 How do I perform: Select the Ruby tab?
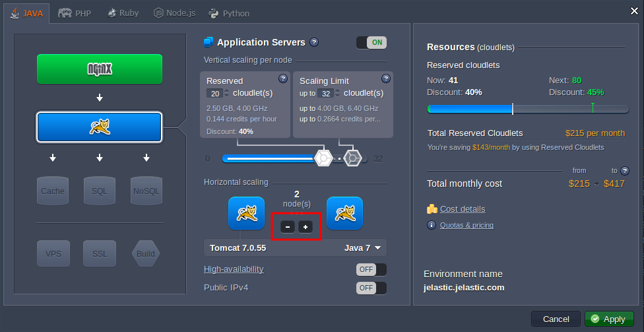click(123, 13)
